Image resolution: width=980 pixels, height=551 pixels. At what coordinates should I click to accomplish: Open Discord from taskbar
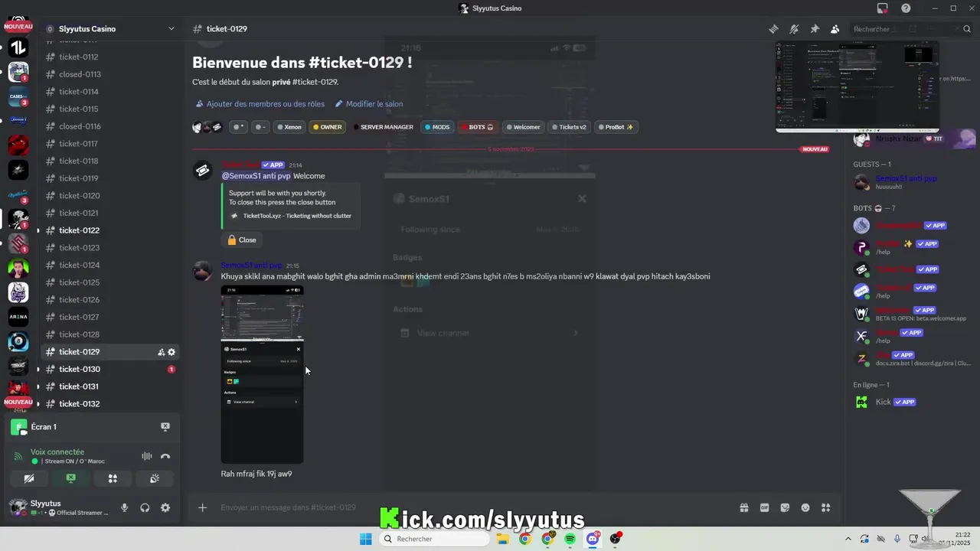(593, 539)
